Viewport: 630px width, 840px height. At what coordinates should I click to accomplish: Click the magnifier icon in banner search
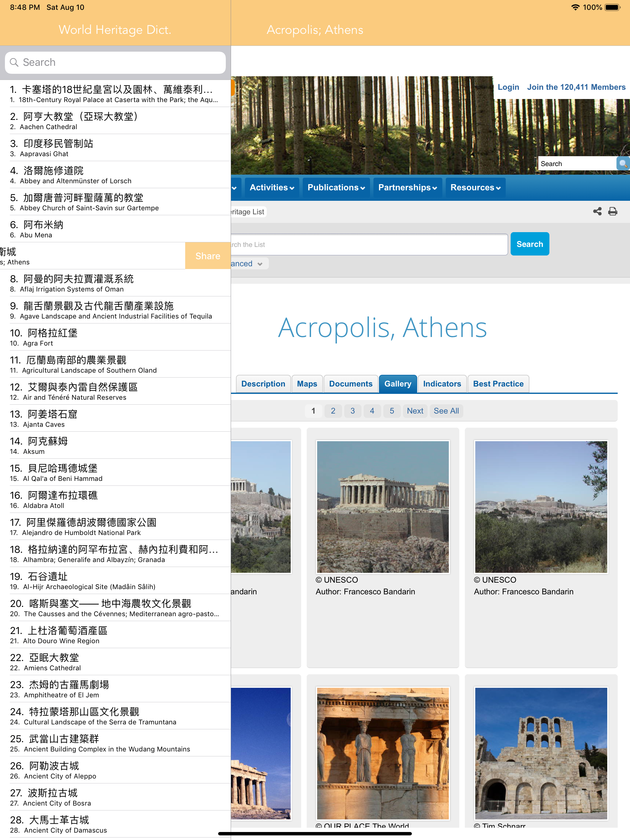click(x=623, y=164)
